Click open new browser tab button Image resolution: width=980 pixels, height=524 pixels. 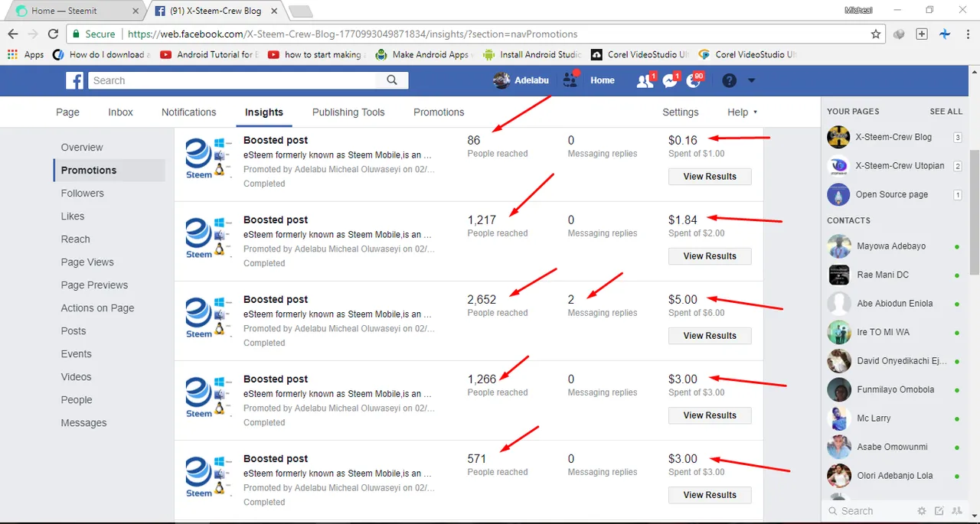click(301, 11)
